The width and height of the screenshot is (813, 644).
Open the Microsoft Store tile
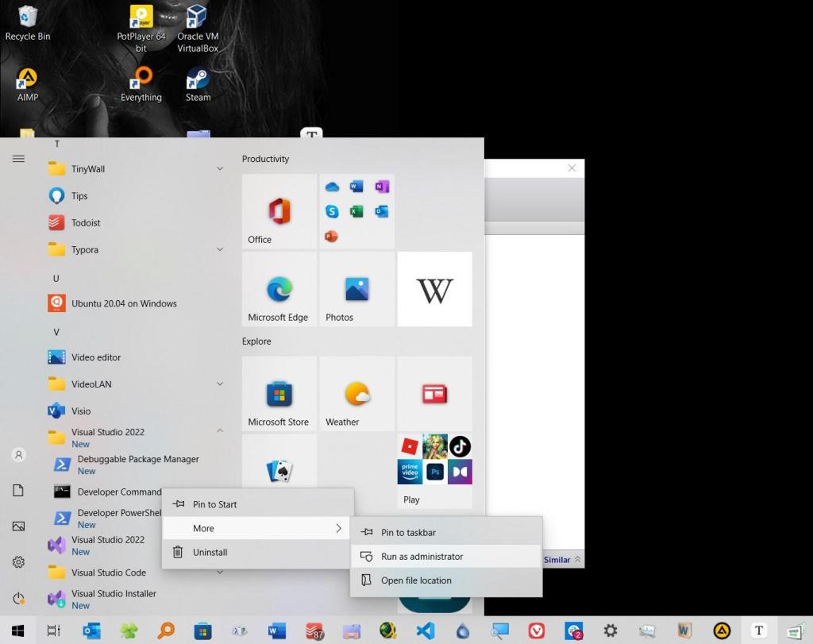tap(279, 394)
